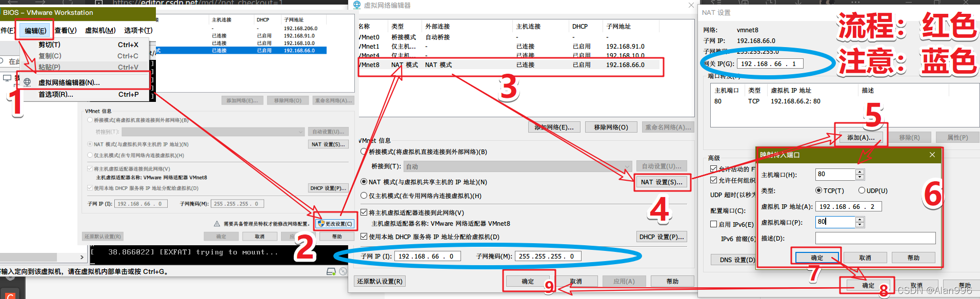The height and width of the screenshot is (299, 980).
Task: Click NAT 设置(S)... button in middle window
Action: tap(661, 182)
